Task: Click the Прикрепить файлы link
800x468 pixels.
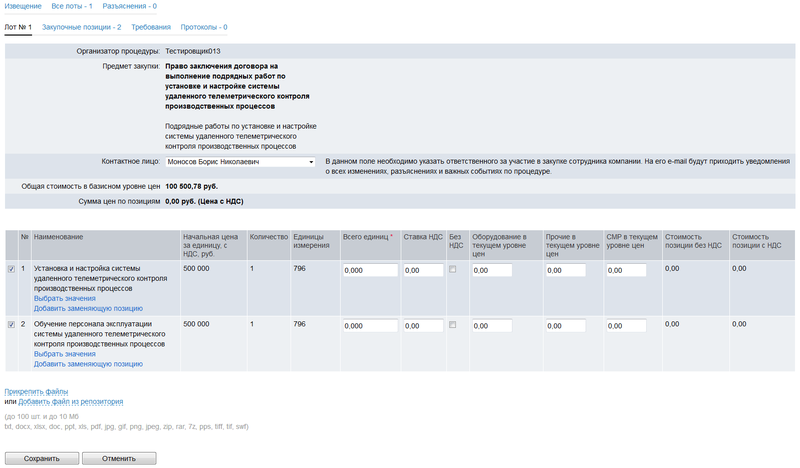Action: (37, 391)
